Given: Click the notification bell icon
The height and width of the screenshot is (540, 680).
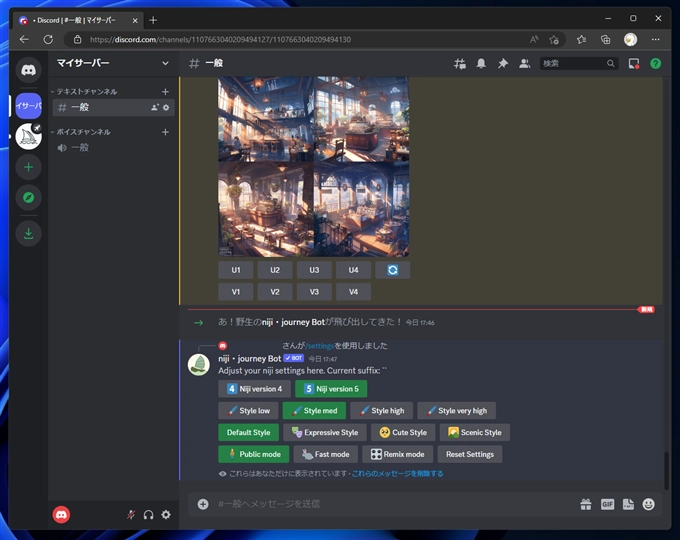Looking at the screenshot, I should point(482,63).
